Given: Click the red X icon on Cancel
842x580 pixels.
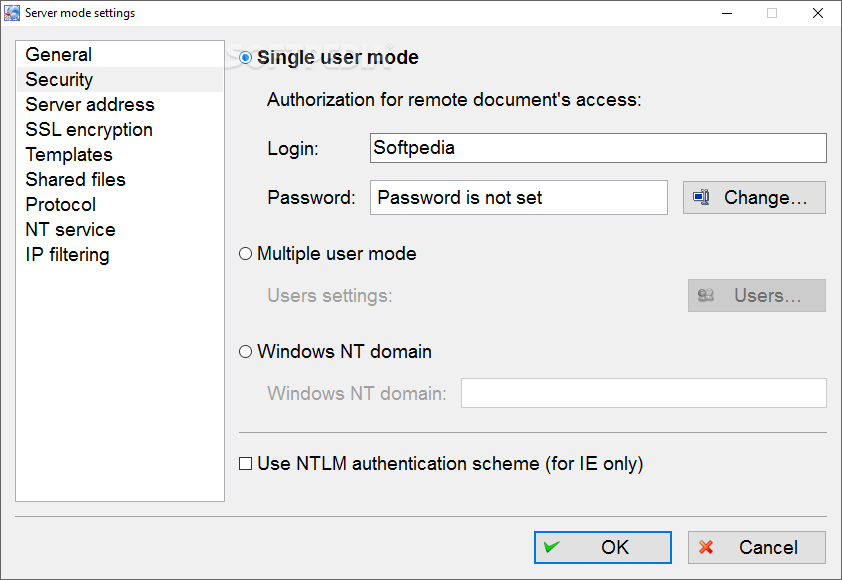Looking at the screenshot, I should [x=706, y=547].
